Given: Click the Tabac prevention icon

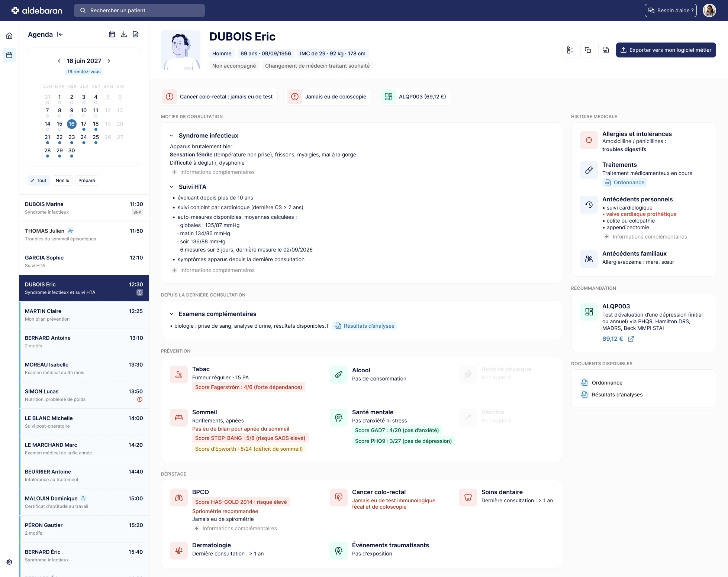Looking at the screenshot, I should [179, 375].
